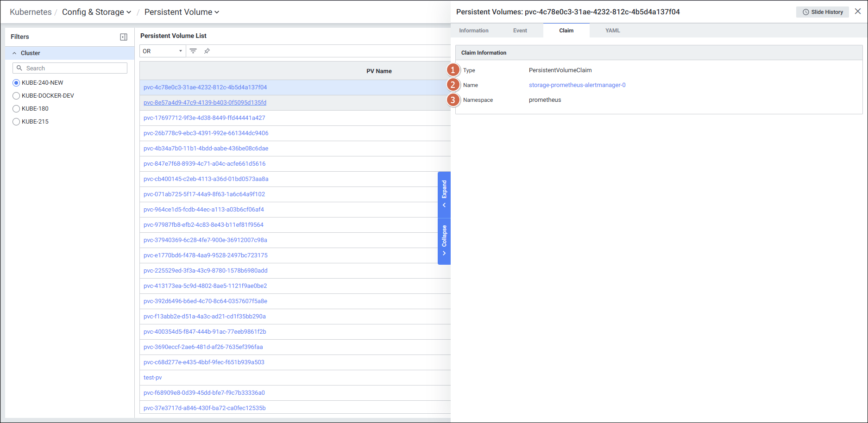
Task: Click the filter lines icon
Action: pos(193,51)
